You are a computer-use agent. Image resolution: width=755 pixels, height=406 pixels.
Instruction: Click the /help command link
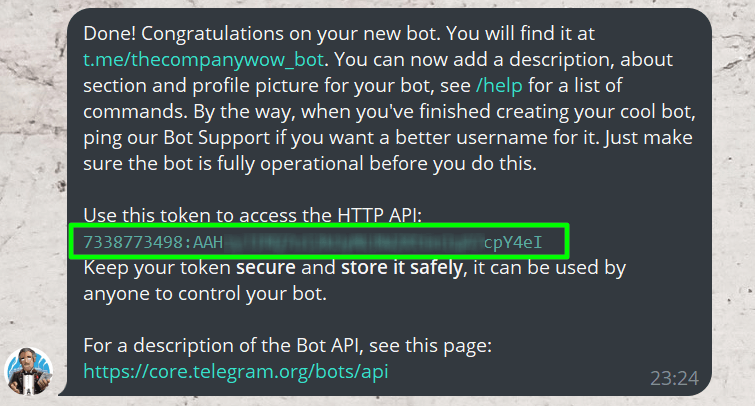(x=499, y=86)
